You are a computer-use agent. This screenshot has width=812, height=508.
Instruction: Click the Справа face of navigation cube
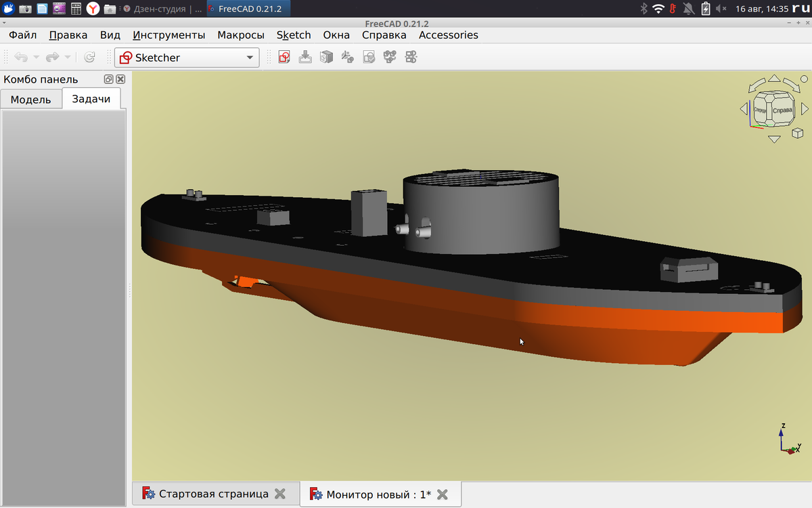click(782, 110)
